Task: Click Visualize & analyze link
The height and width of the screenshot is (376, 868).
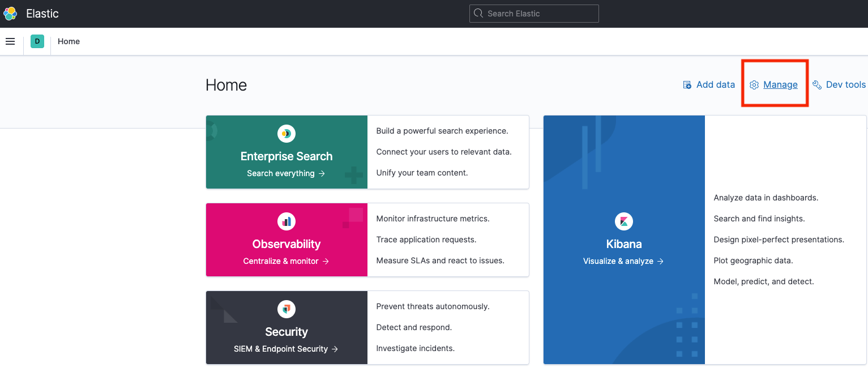Action: click(623, 261)
